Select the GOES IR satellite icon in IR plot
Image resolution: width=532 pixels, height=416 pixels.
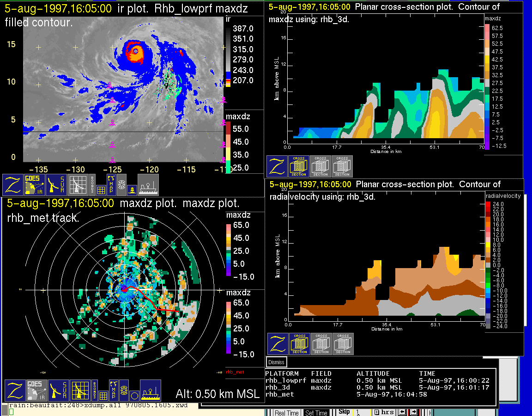(x=35, y=185)
